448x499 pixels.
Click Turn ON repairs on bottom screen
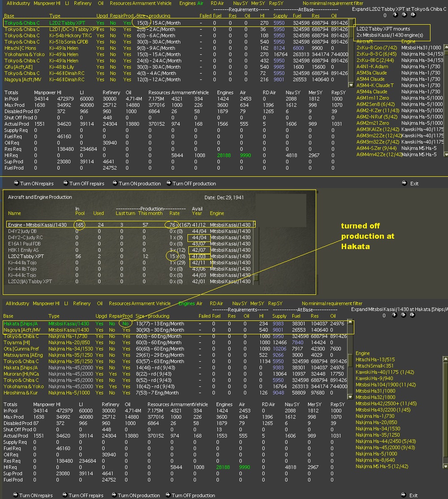pos(33,495)
